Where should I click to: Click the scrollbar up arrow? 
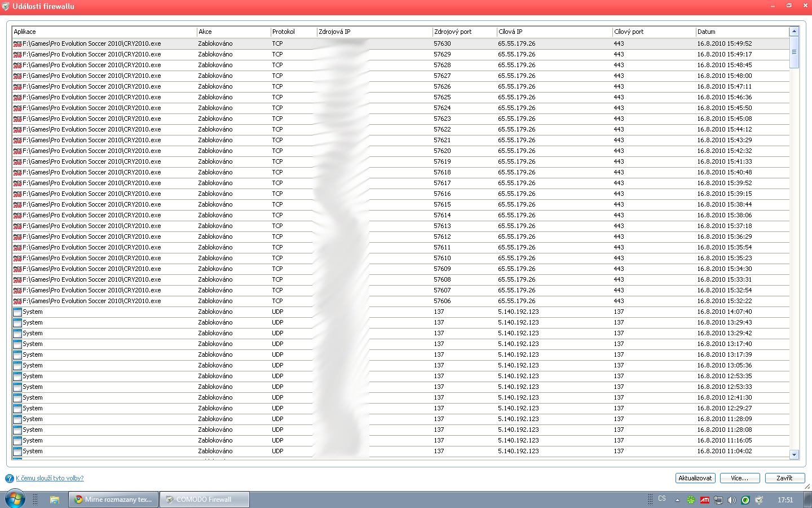point(794,32)
